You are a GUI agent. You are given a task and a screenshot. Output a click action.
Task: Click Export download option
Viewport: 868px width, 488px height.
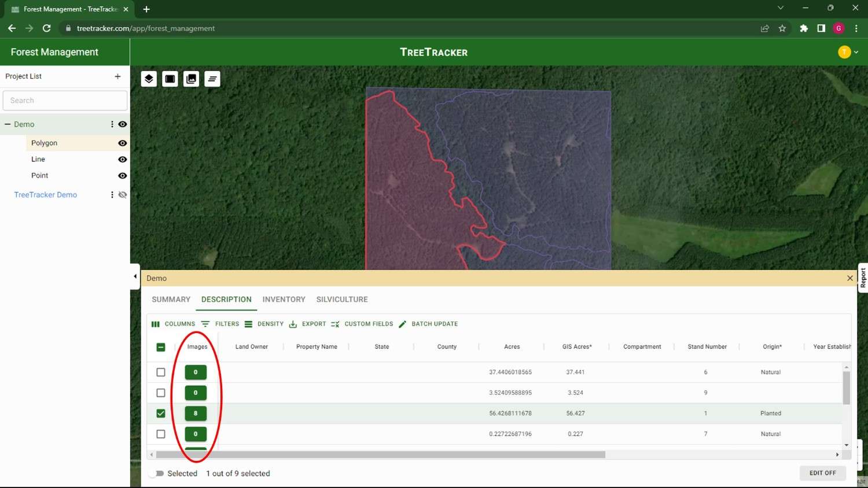pyautogui.click(x=307, y=324)
